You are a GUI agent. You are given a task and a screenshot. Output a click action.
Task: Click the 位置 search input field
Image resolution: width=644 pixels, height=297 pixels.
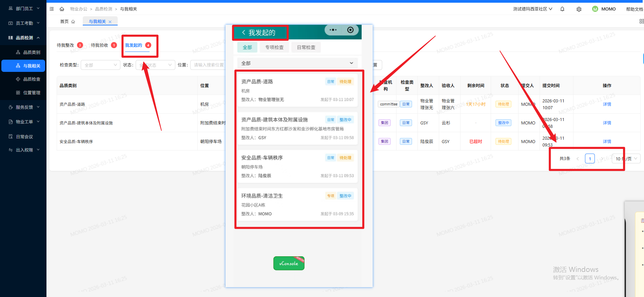point(208,65)
